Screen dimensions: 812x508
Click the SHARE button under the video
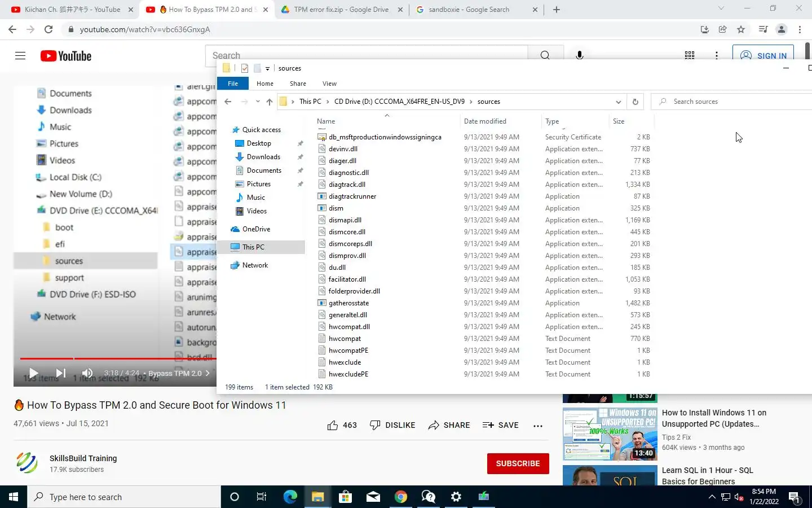pos(449,425)
